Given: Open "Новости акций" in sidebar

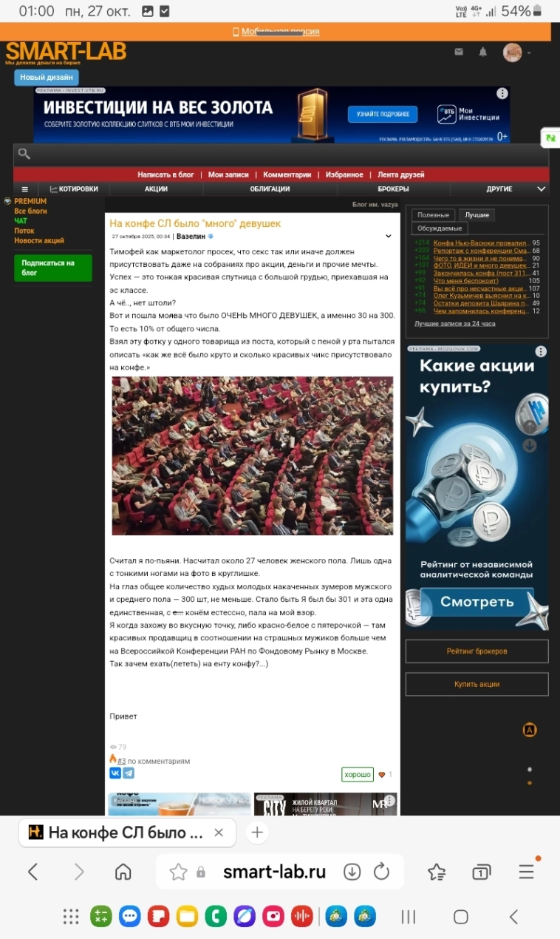Looking at the screenshot, I should 39,240.
